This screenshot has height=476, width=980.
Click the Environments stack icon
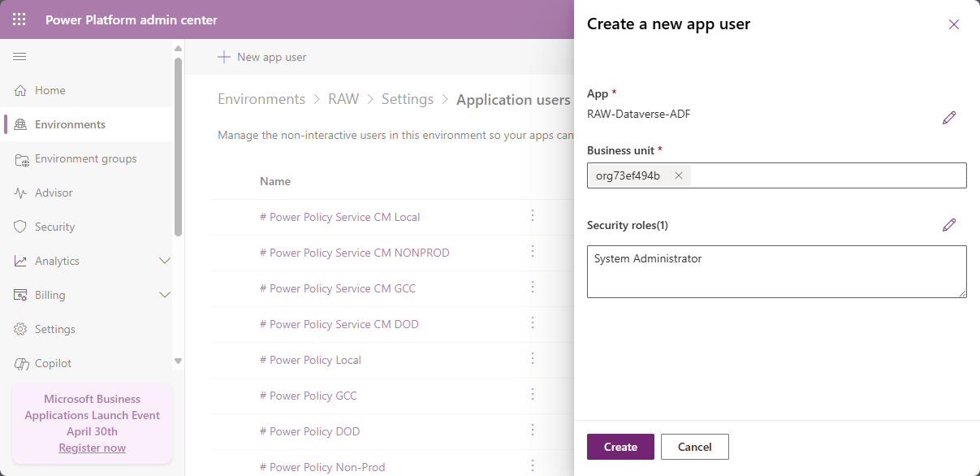(20, 124)
